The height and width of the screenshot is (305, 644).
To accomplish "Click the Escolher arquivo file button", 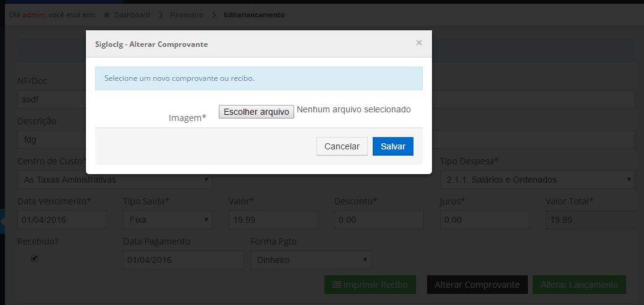I will (256, 112).
